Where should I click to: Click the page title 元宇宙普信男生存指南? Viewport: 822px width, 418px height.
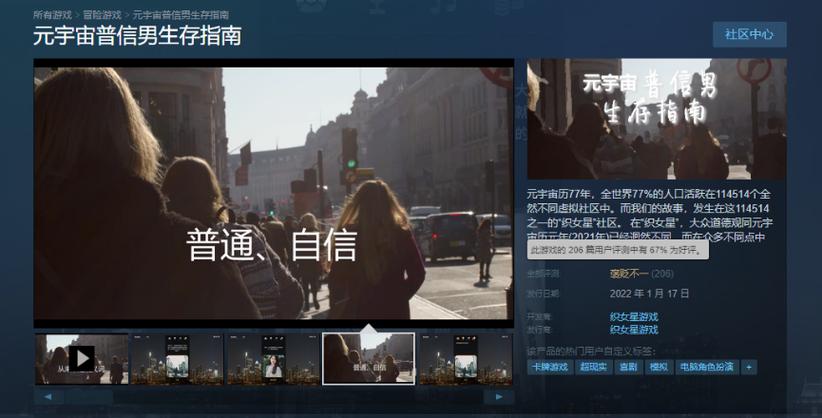click(x=137, y=36)
